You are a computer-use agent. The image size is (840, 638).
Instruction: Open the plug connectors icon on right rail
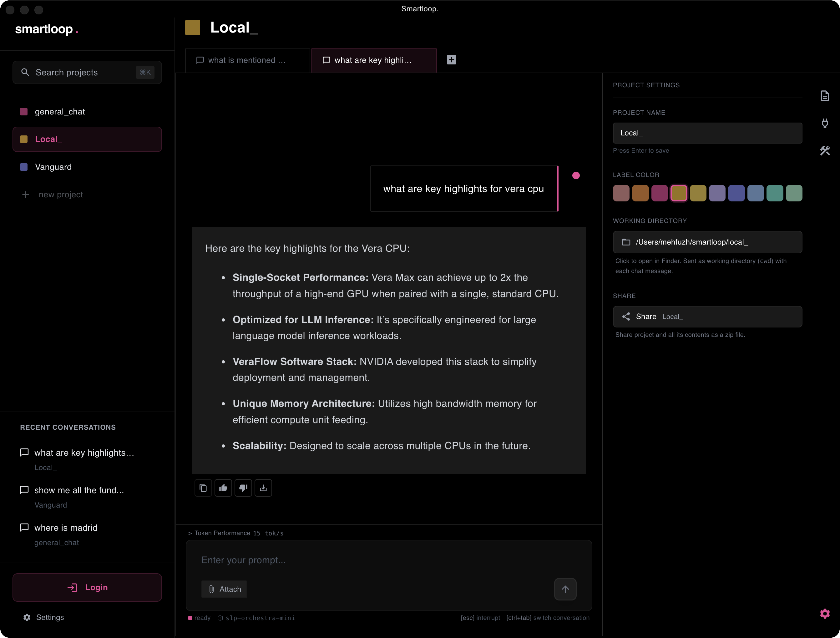click(x=825, y=123)
